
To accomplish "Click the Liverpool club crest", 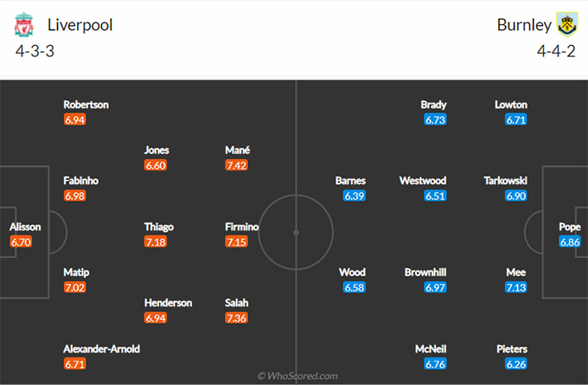I will coord(23,25).
